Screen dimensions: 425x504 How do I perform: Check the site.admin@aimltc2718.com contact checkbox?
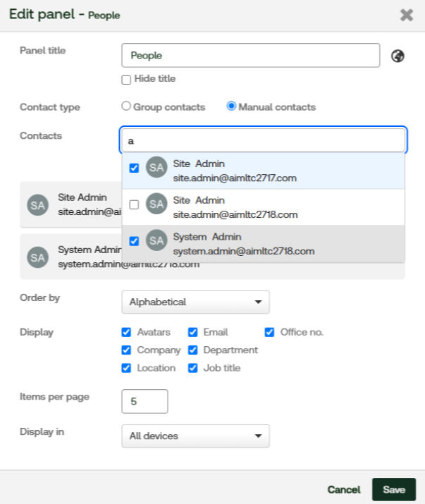[x=134, y=205]
